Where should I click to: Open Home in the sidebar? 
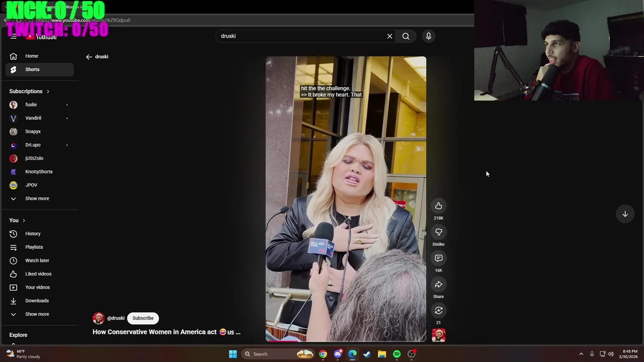point(39,56)
